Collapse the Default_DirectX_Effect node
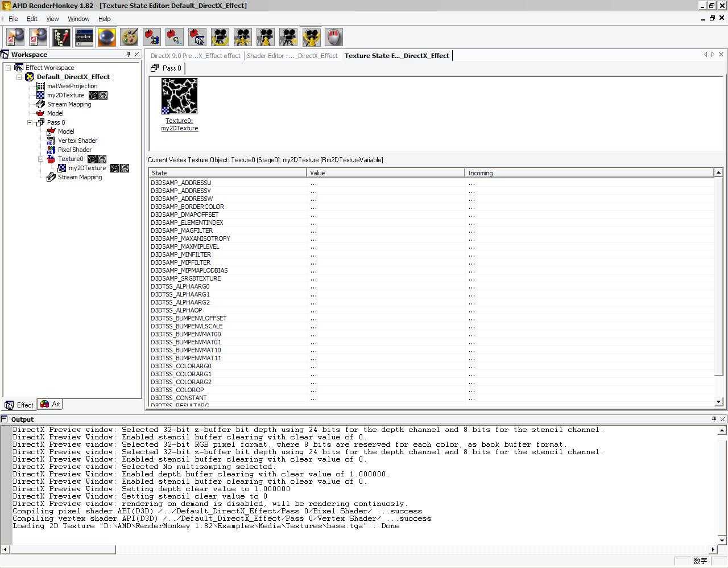The image size is (728, 568). point(19,77)
